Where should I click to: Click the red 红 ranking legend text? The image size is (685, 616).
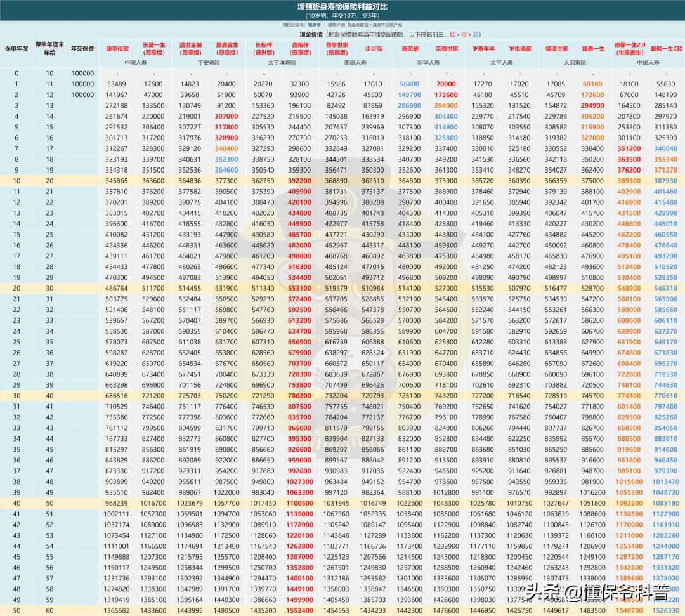452,34
